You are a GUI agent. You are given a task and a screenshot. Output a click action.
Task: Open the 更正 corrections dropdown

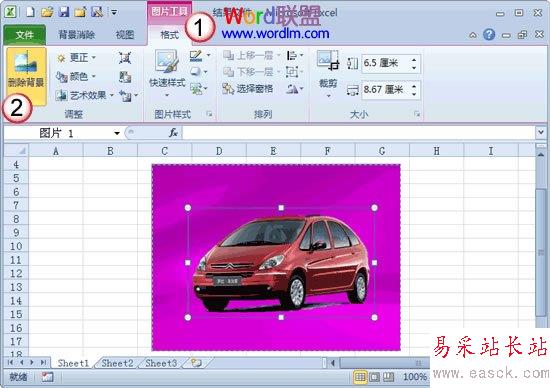point(76,58)
